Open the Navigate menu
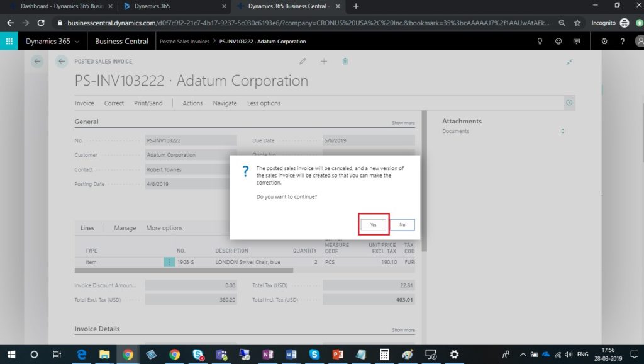 225,103
